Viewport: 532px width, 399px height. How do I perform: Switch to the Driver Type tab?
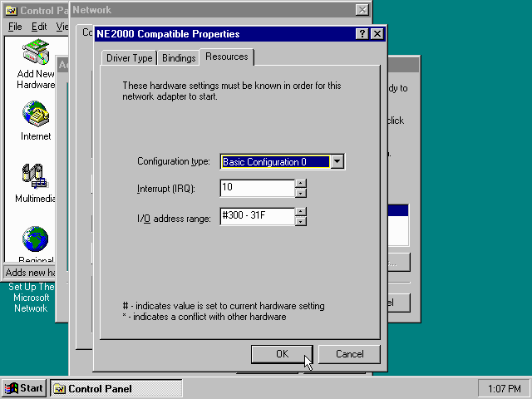tap(130, 58)
